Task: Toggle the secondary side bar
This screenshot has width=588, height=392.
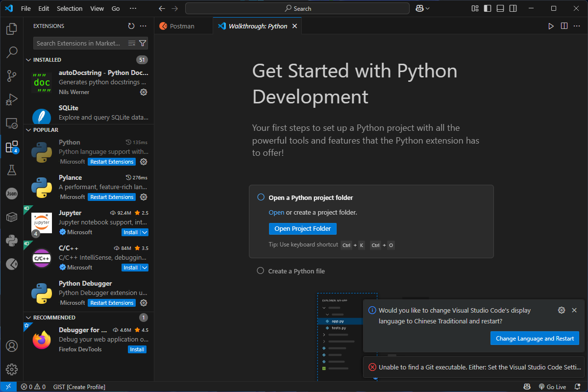Action: click(x=513, y=8)
